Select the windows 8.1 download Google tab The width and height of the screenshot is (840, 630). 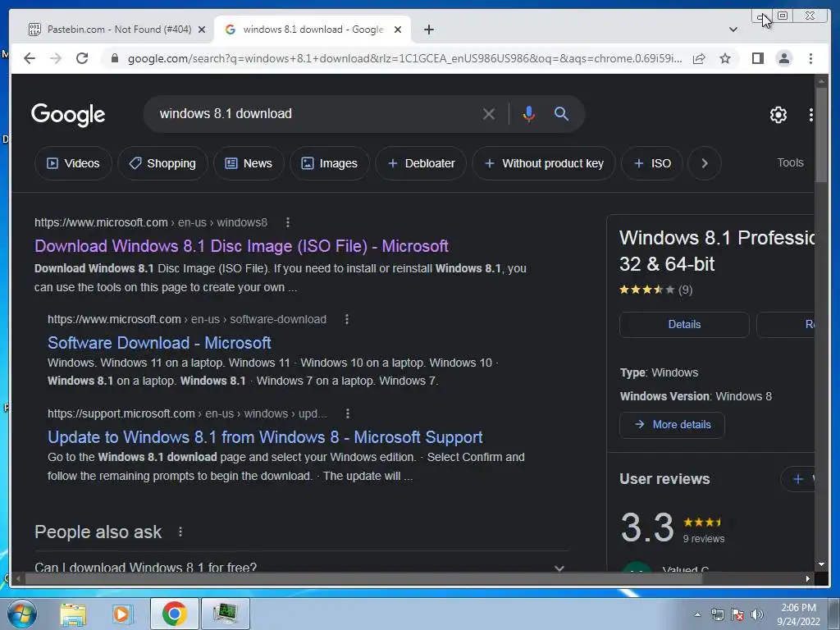[x=312, y=30]
